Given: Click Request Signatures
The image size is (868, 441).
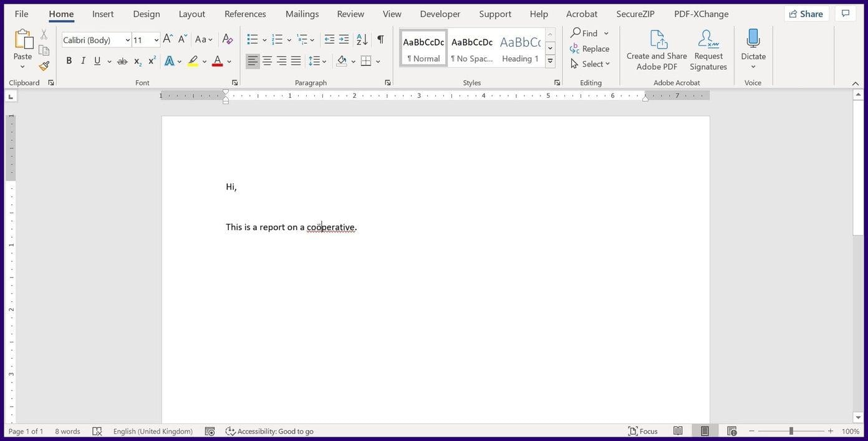Looking at the screenshot, I should [708, 50].
